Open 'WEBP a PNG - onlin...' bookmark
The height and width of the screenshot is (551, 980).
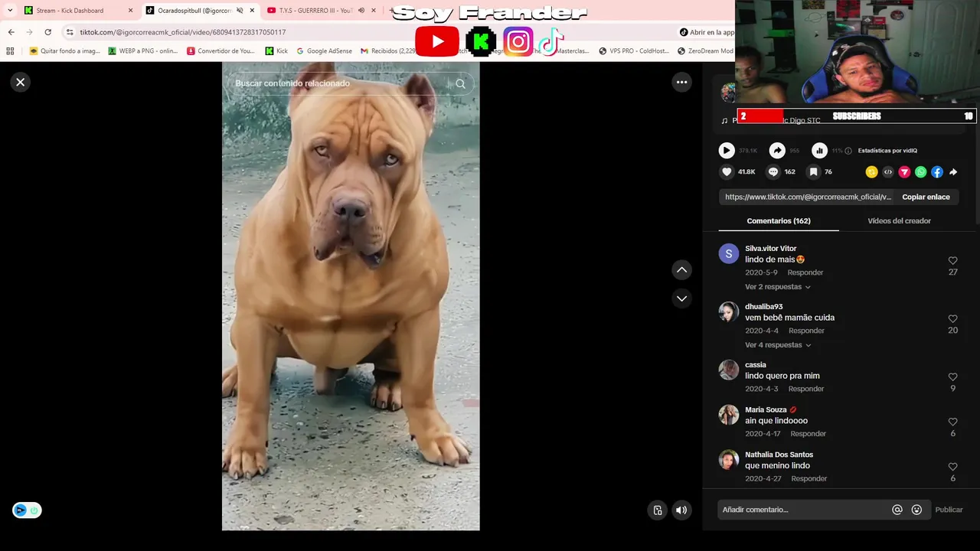pyautogui.click(x=143, y=51)
